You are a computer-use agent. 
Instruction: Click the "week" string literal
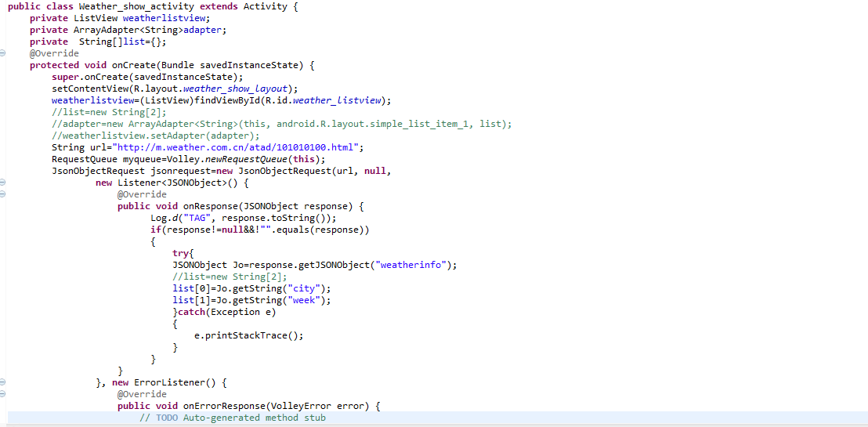pos(303,300)
